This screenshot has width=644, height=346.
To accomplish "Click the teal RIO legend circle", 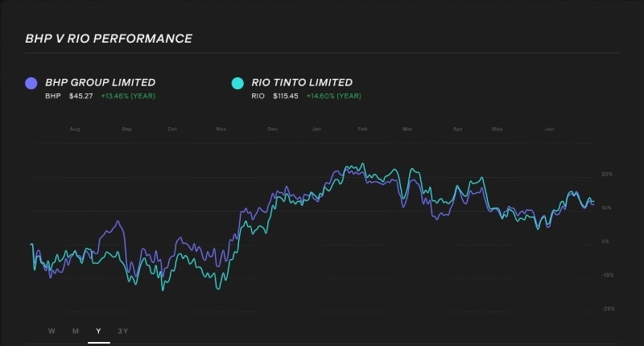I will coord(237,83).
